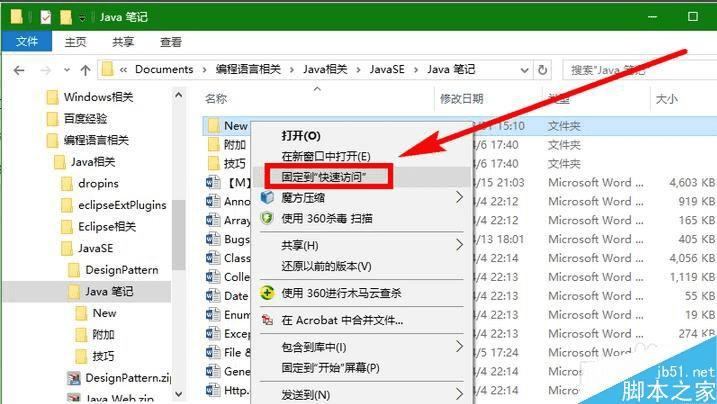This screenshot has width=717, height=404.
Task: Click the Back navigation arrow
Action: click(x=19, y=70)
